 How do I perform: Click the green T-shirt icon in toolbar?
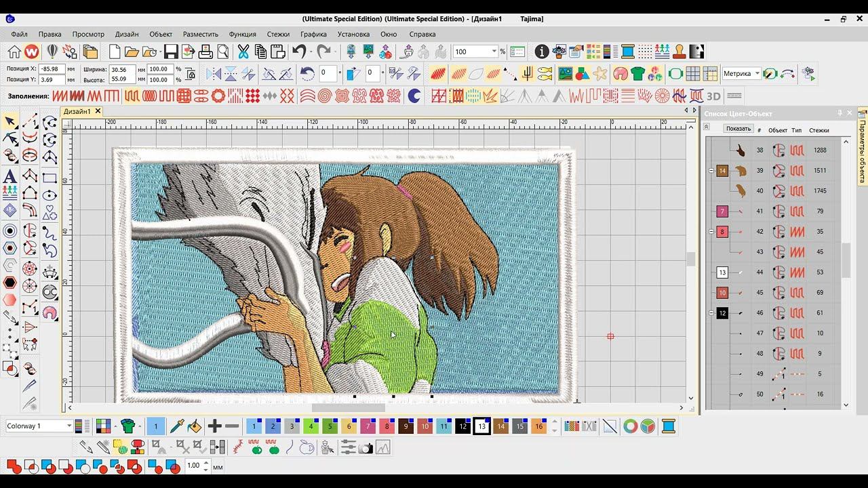(x=637, y=73)
